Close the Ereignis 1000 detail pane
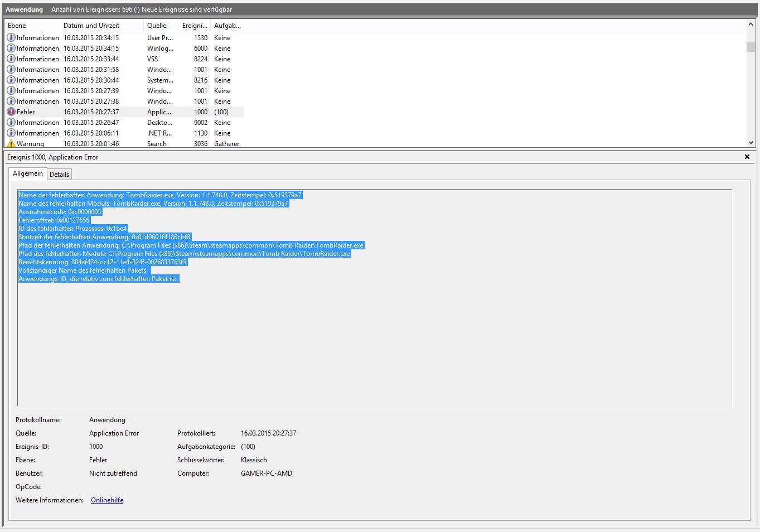Screen dimensions: 760x532 (x=747, y=157)
